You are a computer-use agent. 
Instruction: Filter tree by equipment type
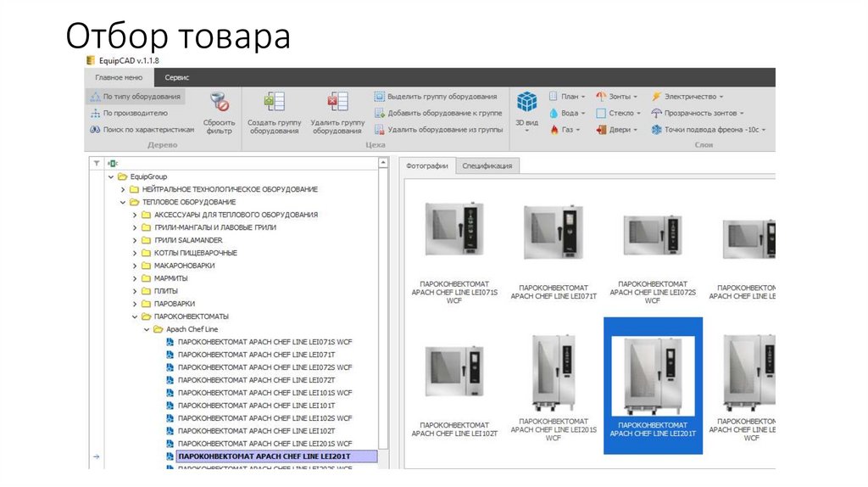click(136, 97)
